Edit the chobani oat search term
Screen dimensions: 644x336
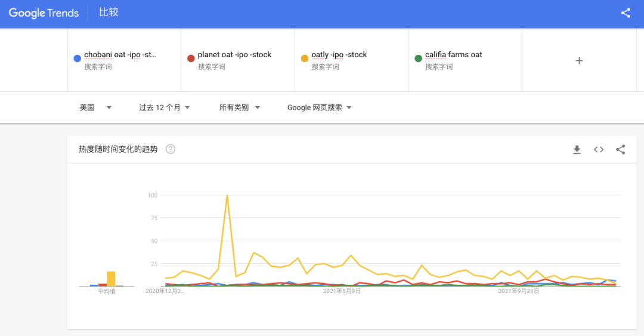pyautogui.click(x=120, y=55)
